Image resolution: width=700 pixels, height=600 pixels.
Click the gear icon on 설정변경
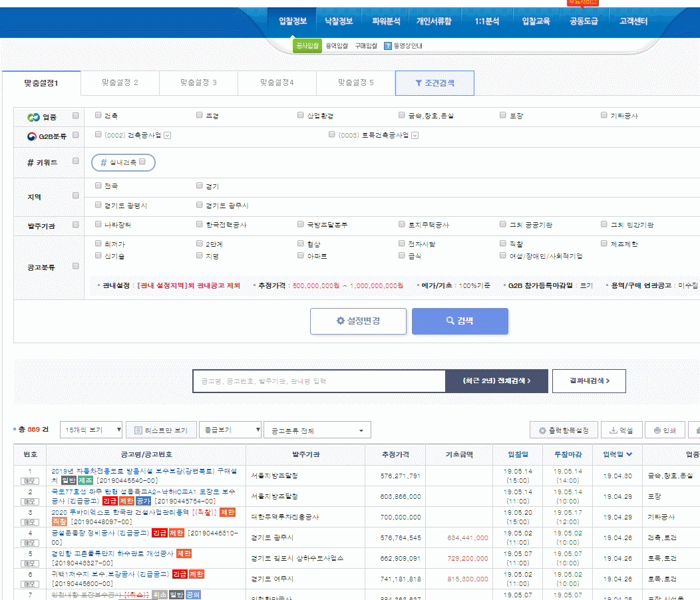click(x=341, y=321)
